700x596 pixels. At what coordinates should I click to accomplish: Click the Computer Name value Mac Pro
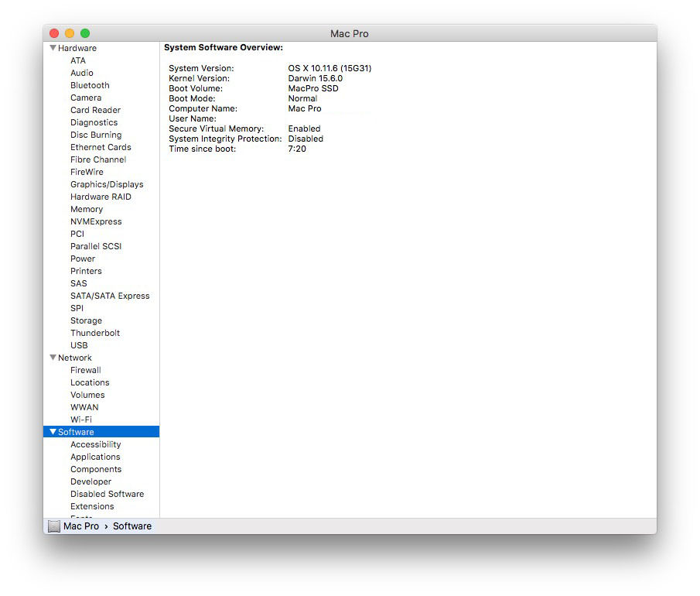click(x=305, y=108)
